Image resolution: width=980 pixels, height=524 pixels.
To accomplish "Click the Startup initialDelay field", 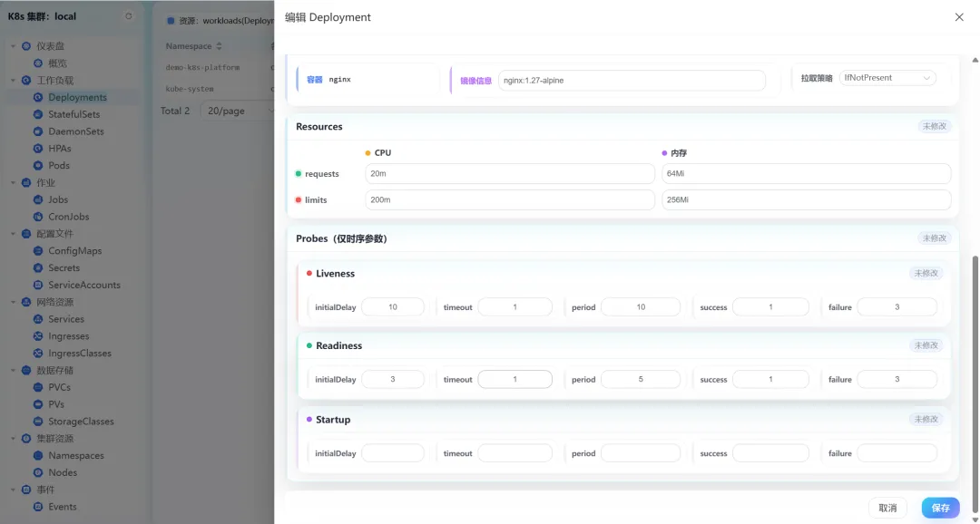I will click(x=393, y=453).
